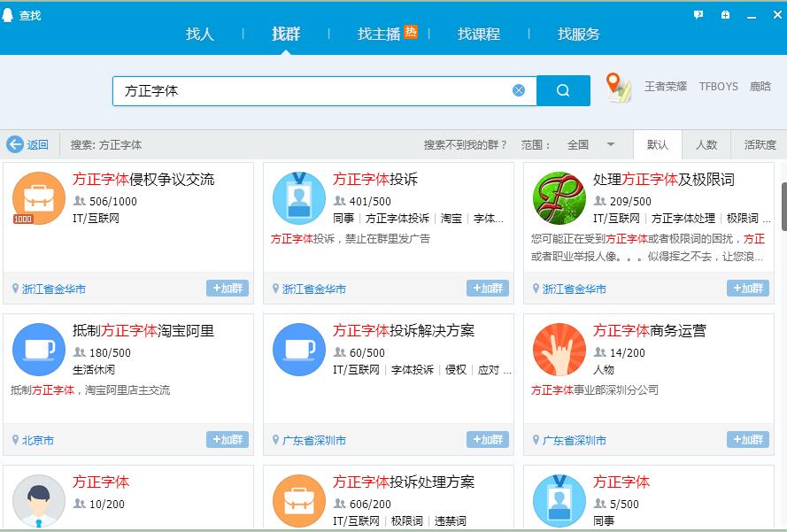The image size is (787, 532).
Task: Open the 找主播 tab
Action: [x=378, y=34]
